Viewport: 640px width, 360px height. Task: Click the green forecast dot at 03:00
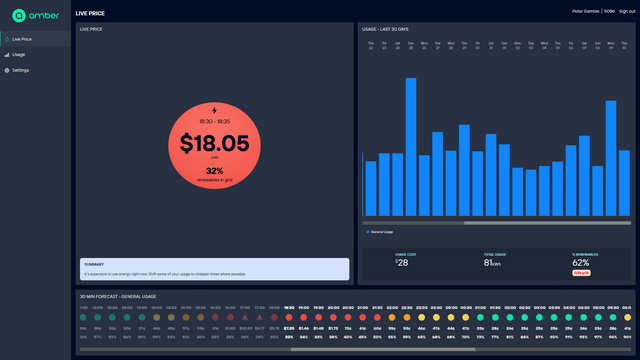[x=539, y=318]
